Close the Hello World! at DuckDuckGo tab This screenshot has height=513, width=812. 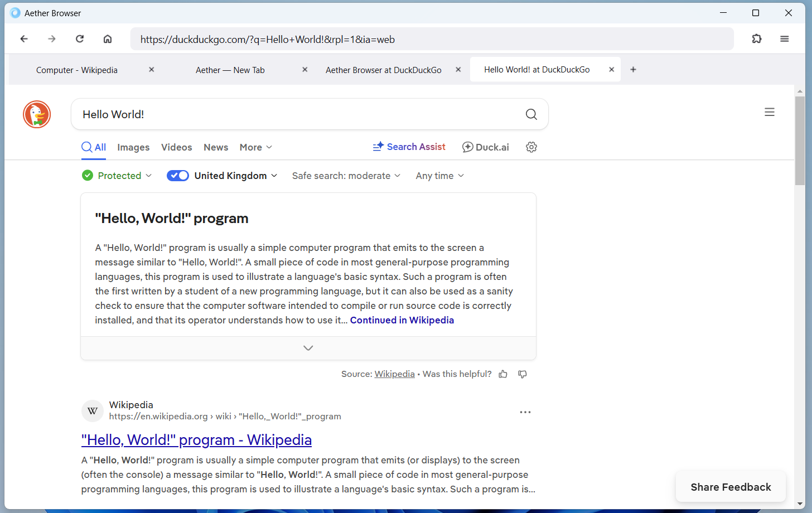[x=612, y=70]
